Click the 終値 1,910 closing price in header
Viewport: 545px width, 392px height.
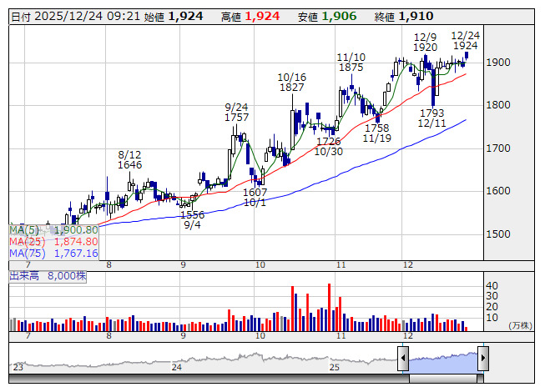(x=404, y=16)
